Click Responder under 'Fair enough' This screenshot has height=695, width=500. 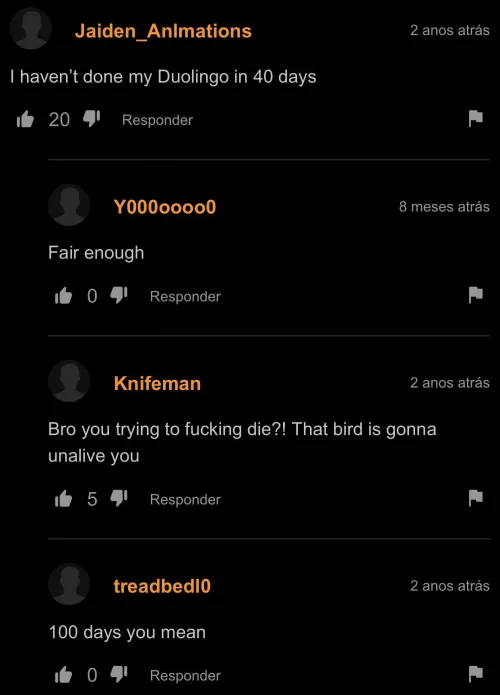[185, 296]
